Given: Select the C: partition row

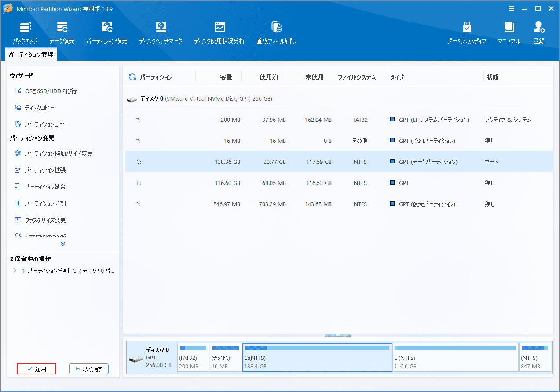Looking at the screenshot, I should coord(339,162).
